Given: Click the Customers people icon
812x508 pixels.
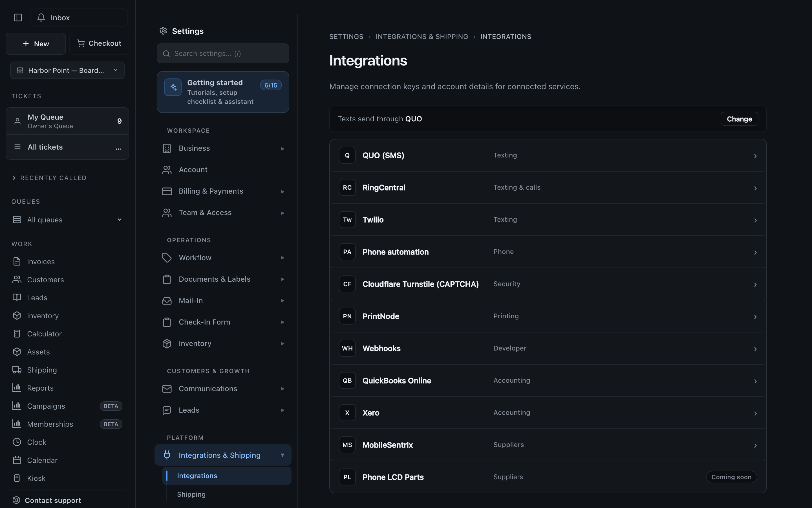Looking at the screenshot, I should pos(17,279).
